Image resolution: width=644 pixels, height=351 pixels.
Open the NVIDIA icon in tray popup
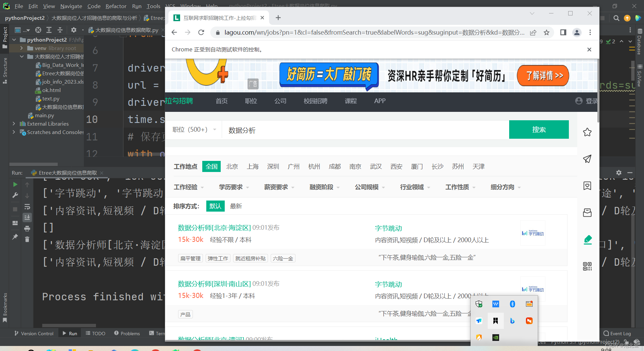(x=495, y=337)
